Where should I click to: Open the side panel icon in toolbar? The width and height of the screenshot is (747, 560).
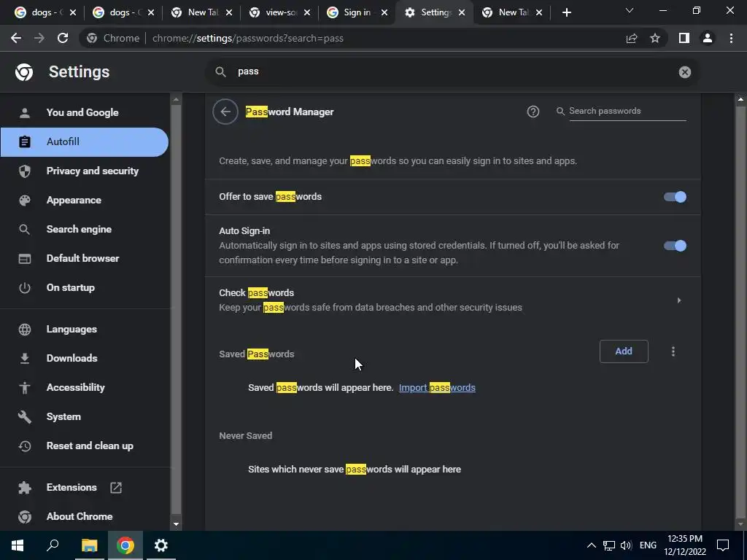tap(684, 38)
